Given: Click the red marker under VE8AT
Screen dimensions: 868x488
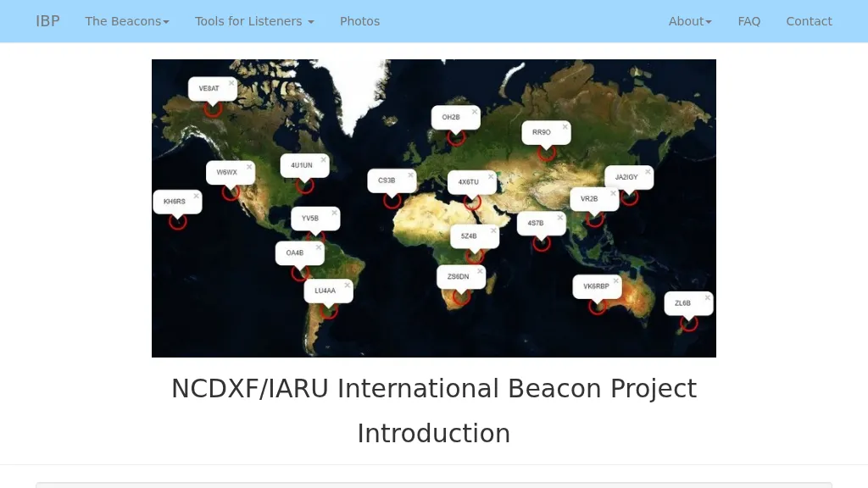Looking at the screenshot, I should (213, 109).
